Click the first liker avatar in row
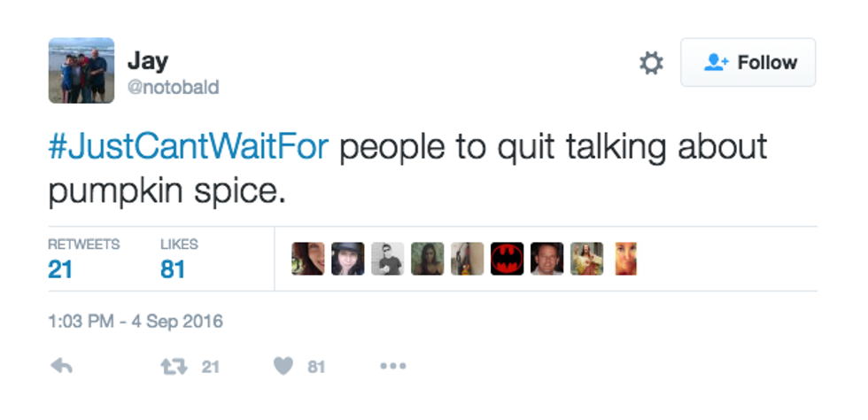This screenshot has width=868, height=420. 307,259
